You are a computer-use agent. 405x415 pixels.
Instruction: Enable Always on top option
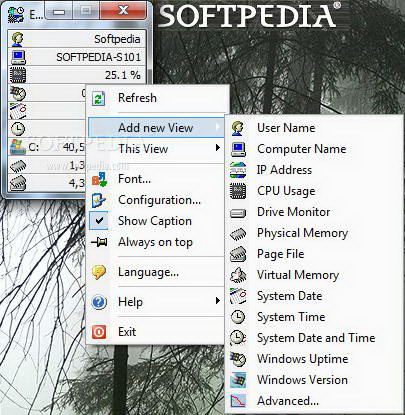[155, 242]
